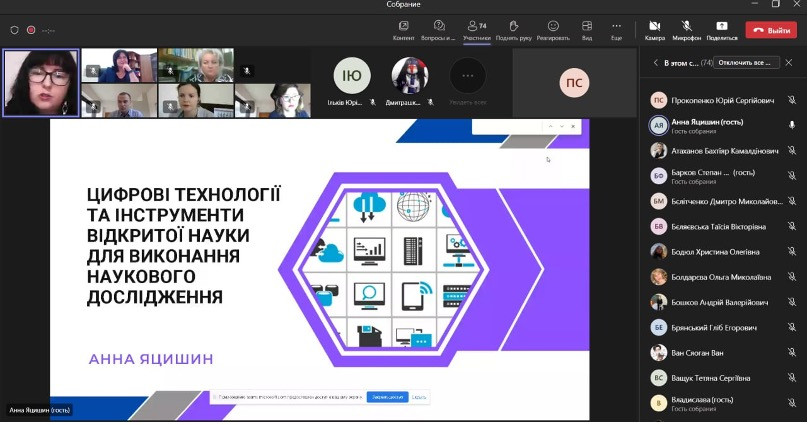Click blue button in the sharing notification bar
810x425 pixels.
coord(387,397)
